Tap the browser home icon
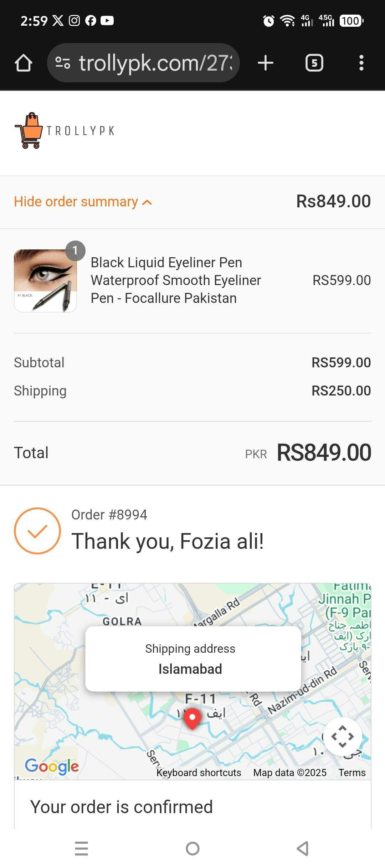The width and height of the screenshot is (385, 868). pos(24,63)
